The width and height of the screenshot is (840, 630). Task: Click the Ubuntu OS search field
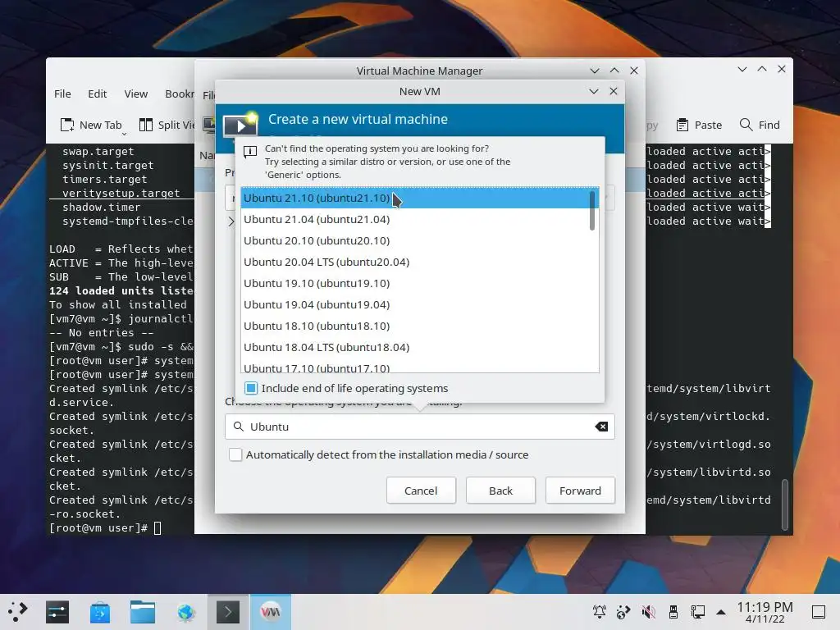[419, 427]
